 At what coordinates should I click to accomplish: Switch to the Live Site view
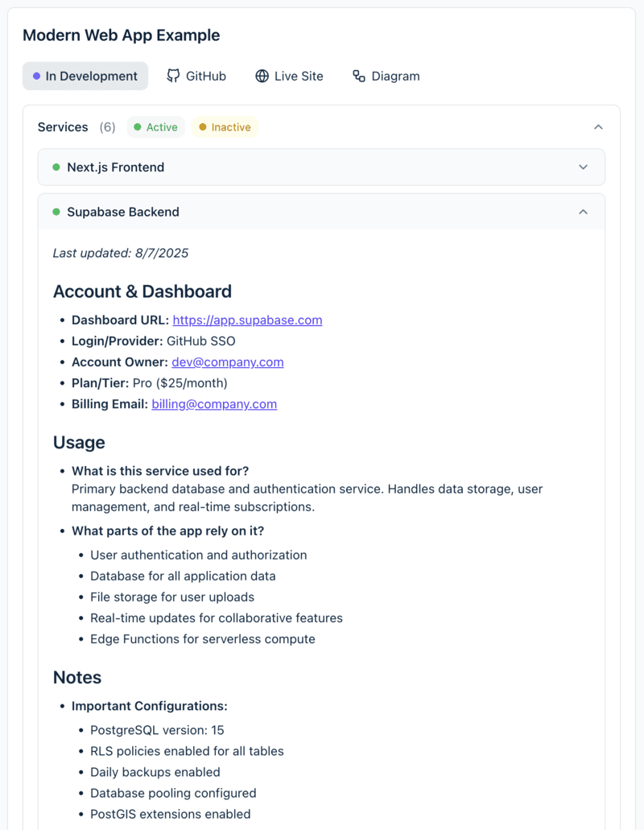click(288, 76)
